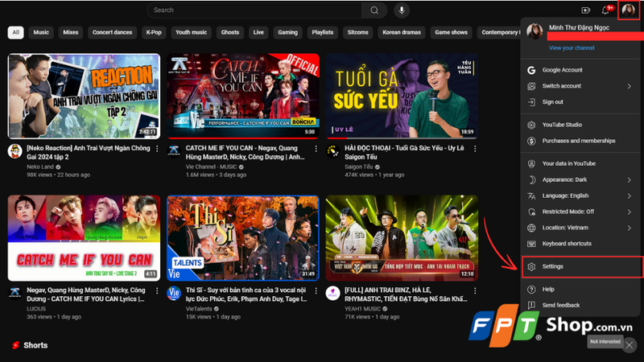The image size is (644, 362).
Task: Select the Concert dances chip
Action: pos(112,32)
